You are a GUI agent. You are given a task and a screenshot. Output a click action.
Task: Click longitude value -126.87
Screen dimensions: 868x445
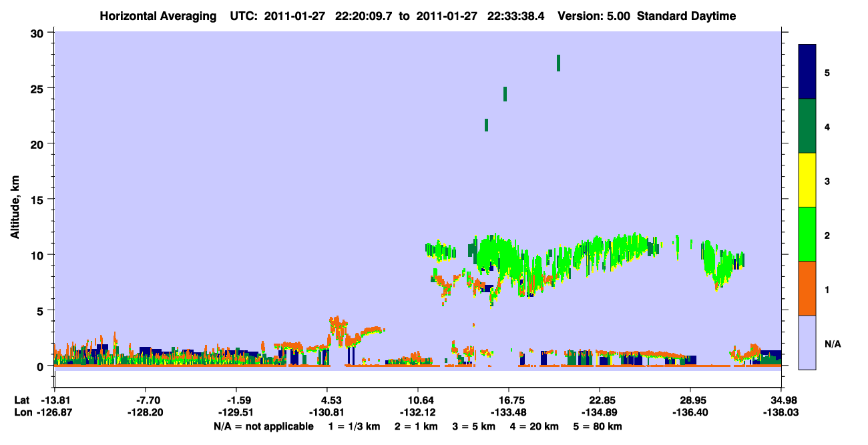pyautogui.click(x=55, y=413)
